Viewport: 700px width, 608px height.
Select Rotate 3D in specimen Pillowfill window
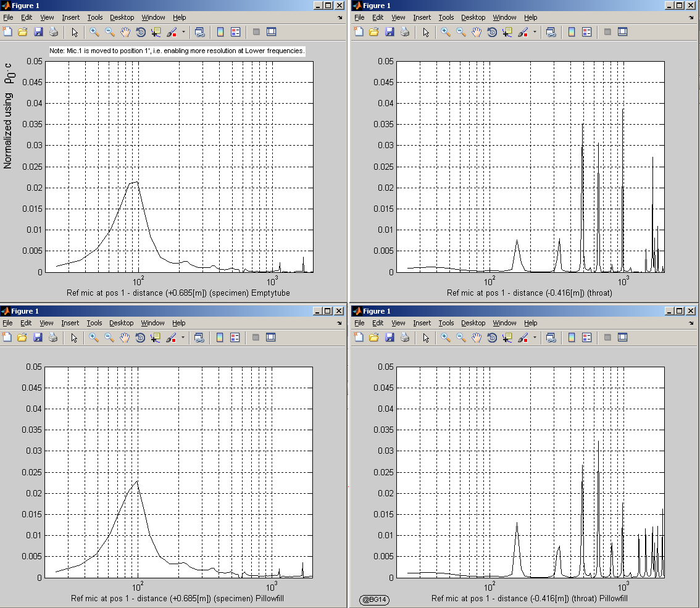tap(140, 338)
